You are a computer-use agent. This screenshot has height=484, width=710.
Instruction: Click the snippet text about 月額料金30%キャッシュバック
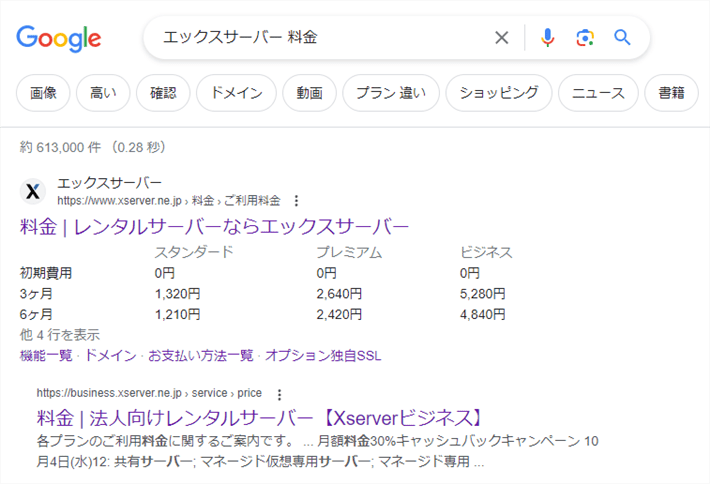317,451
